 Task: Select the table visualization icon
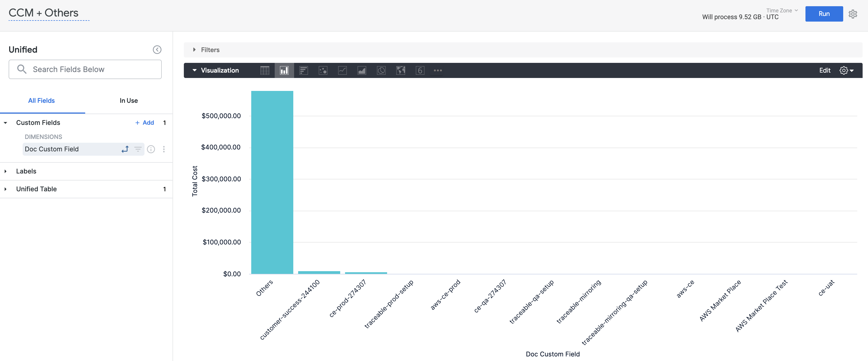(x=264, y=70)
